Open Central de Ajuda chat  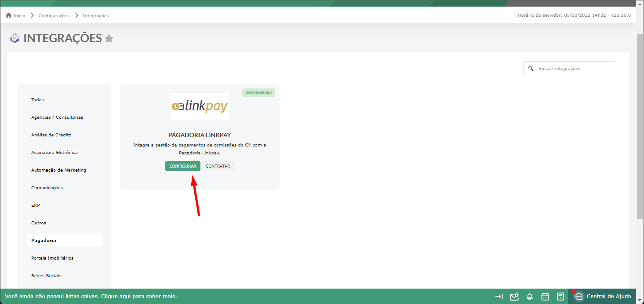pyautogui.click(x=602, y=297)
